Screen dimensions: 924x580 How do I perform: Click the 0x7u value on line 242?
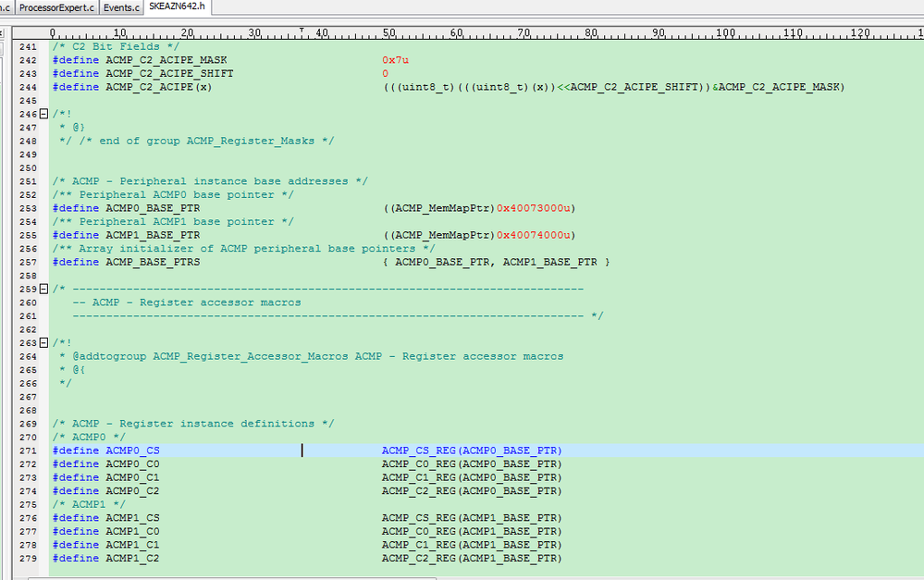pos(395,60)
